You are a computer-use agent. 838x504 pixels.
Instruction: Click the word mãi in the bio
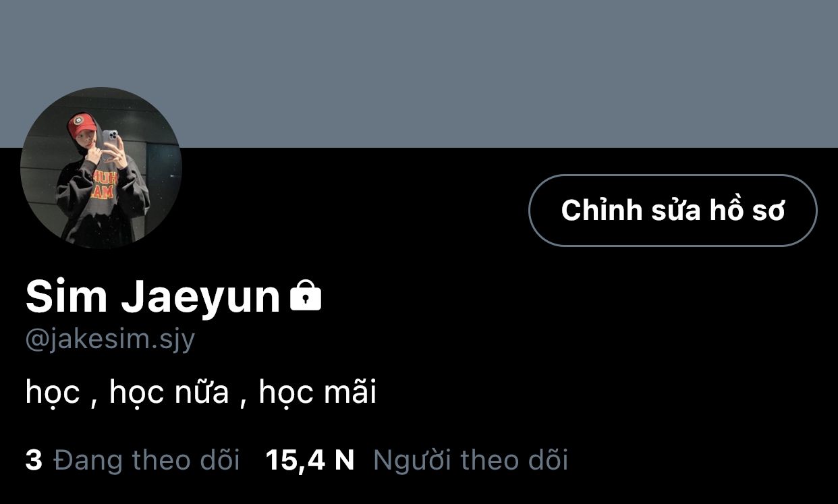tap(350, 392)
